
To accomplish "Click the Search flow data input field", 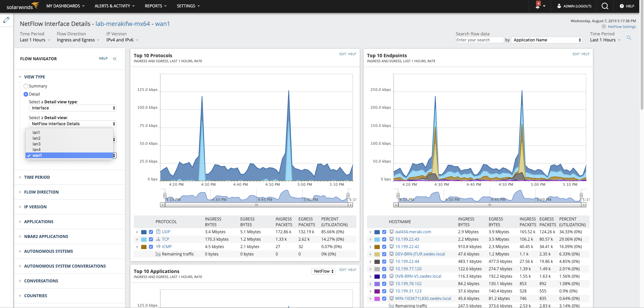I will [480, 40].
